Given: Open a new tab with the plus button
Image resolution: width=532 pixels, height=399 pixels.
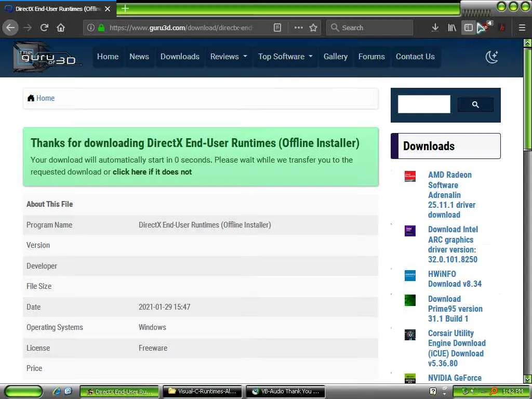Looking at the screenshot, I should (125, 8).
